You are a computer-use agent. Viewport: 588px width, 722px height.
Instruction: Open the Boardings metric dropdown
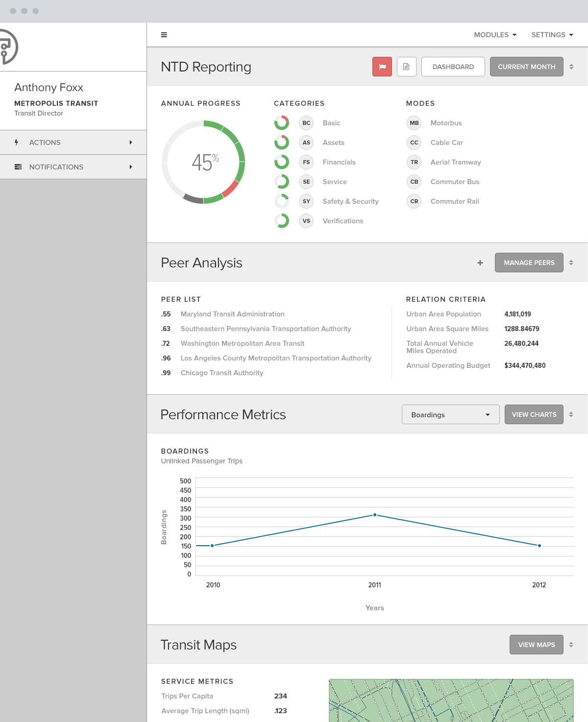coord(451,414)
